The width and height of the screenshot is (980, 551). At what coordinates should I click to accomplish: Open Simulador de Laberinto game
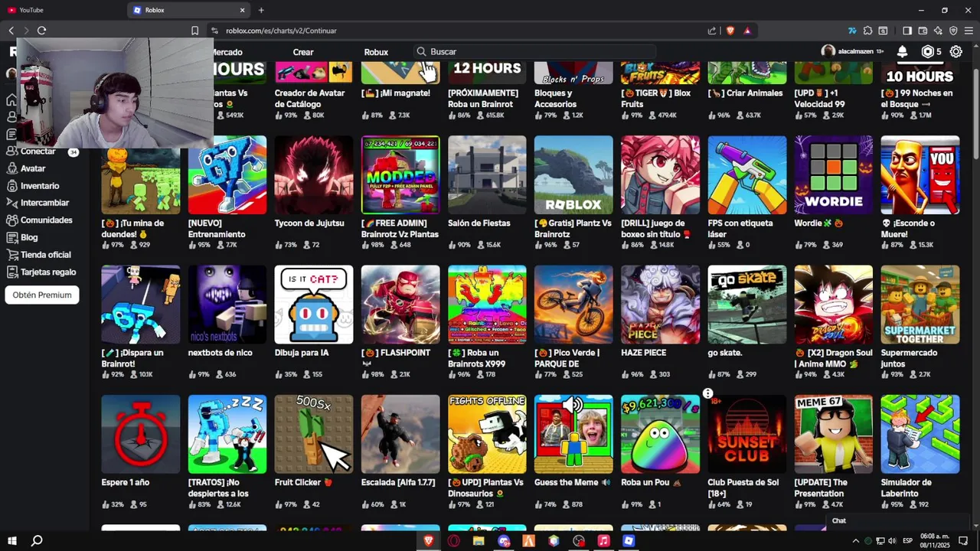[920, 434]
